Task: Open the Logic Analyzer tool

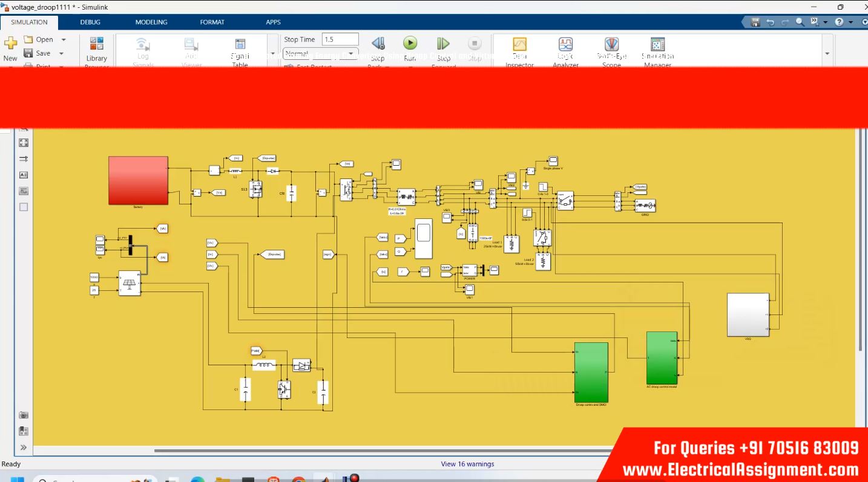Action: pos(565,45)
